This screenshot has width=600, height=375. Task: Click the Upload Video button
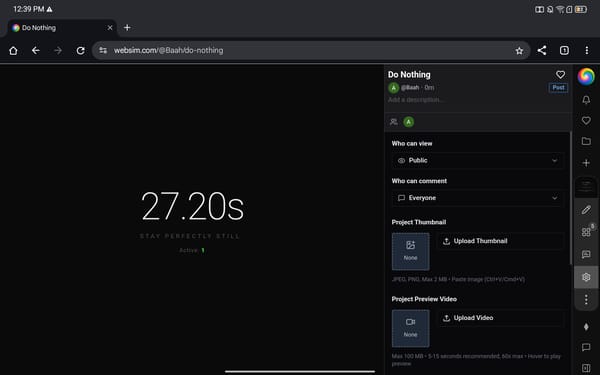501,318
